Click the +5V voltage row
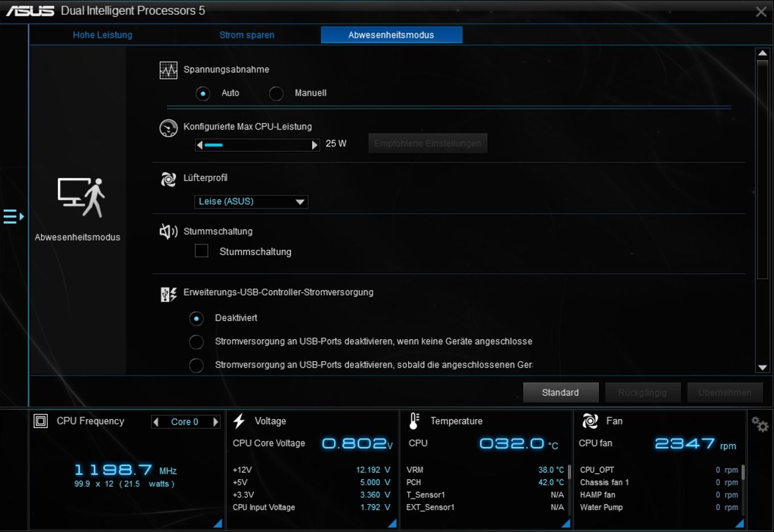Image resolution: width=774 pixels, height=532 pixels. tap(311, 482)
